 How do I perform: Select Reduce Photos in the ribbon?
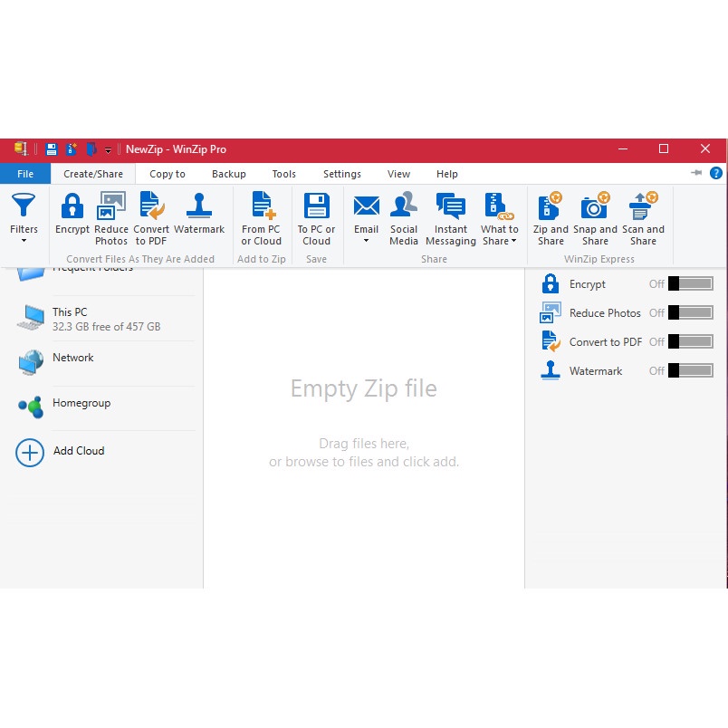[x=111, y=218]
